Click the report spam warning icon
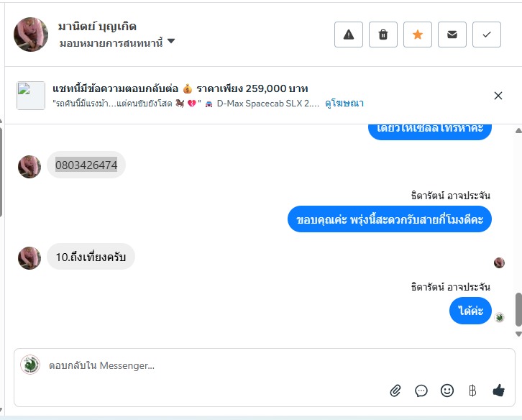This screenshot has height=420, width=522. coord(349,35)
